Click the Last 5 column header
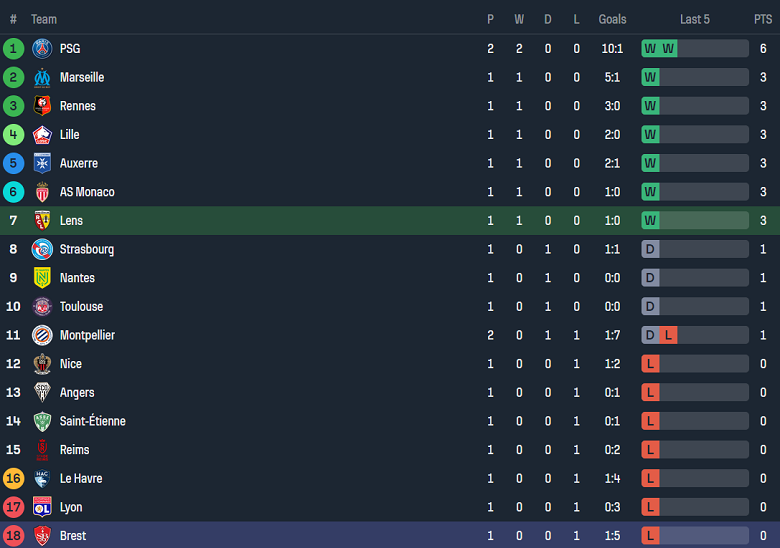 click(695, 19)
